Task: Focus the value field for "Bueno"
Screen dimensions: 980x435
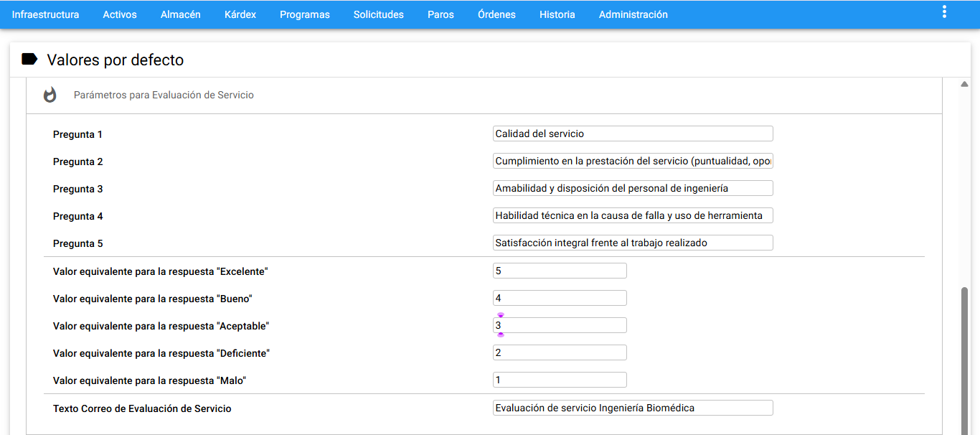Action: pos(560,298)
